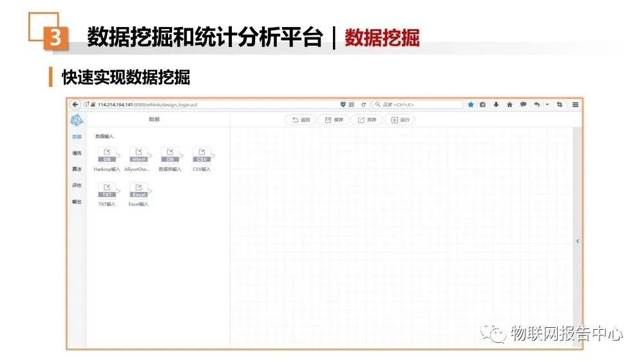
Task: Click the eThink logo in sidebar
Action: coord(77,120)
